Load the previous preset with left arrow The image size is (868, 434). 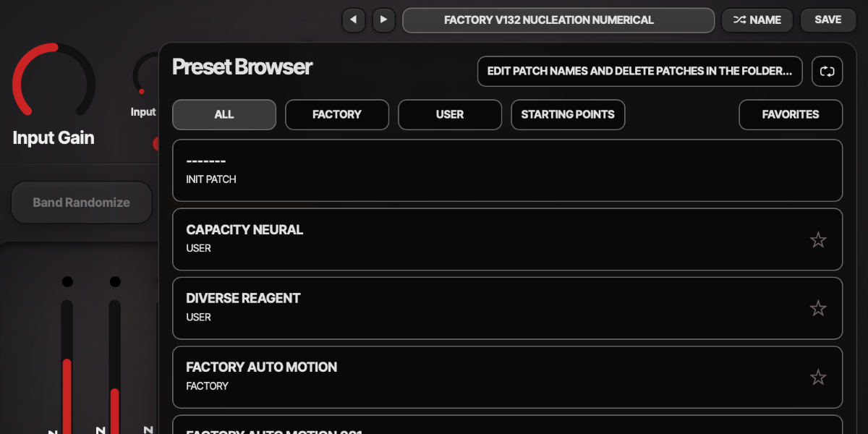point(353,20)
